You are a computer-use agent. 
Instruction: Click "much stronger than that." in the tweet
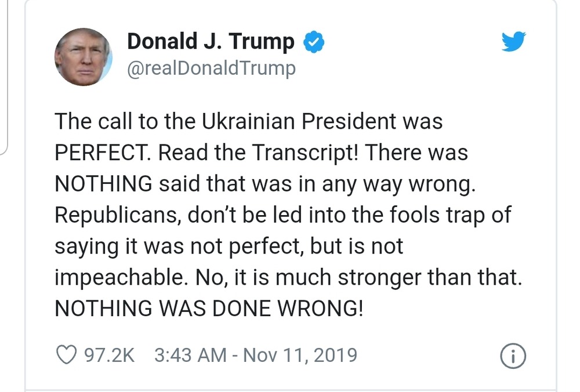[x=398, y=277]
